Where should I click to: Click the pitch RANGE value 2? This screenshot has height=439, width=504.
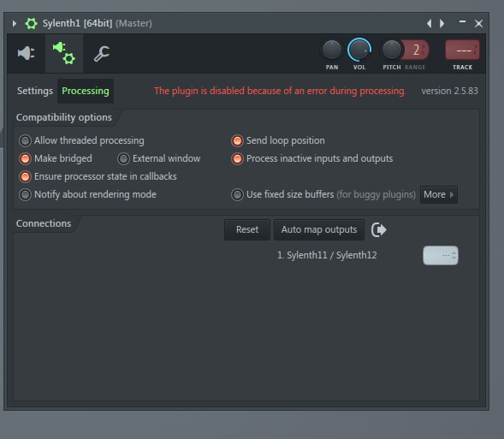click(416, 50)
